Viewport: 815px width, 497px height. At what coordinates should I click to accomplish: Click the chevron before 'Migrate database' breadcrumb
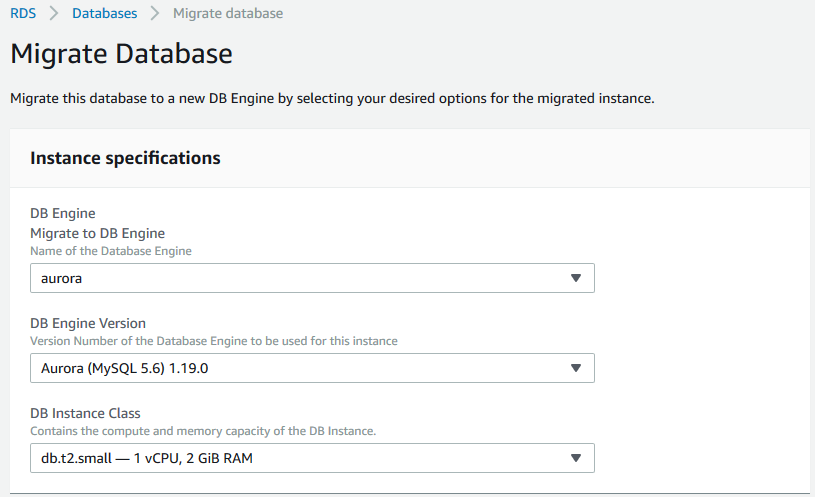155,14
